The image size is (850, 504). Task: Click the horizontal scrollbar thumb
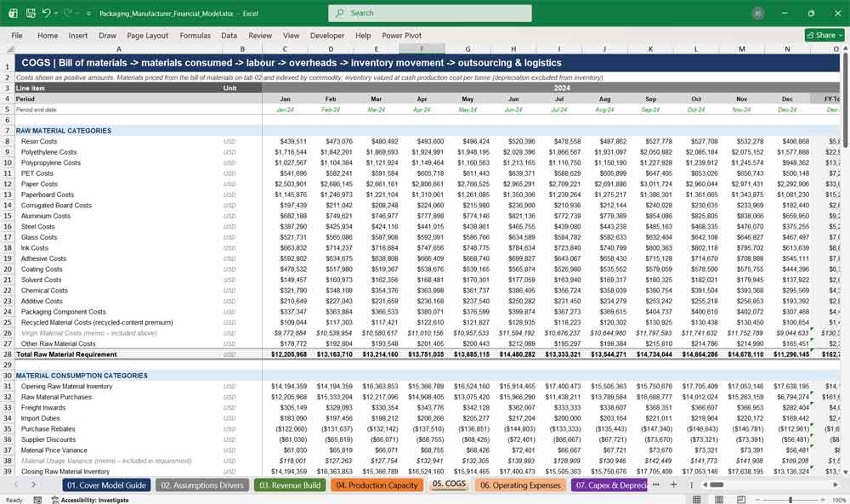[x=717, y=485]
